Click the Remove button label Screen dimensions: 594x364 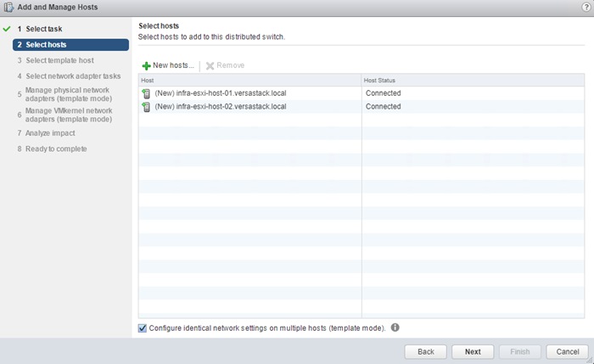click(x=230, y=65)
